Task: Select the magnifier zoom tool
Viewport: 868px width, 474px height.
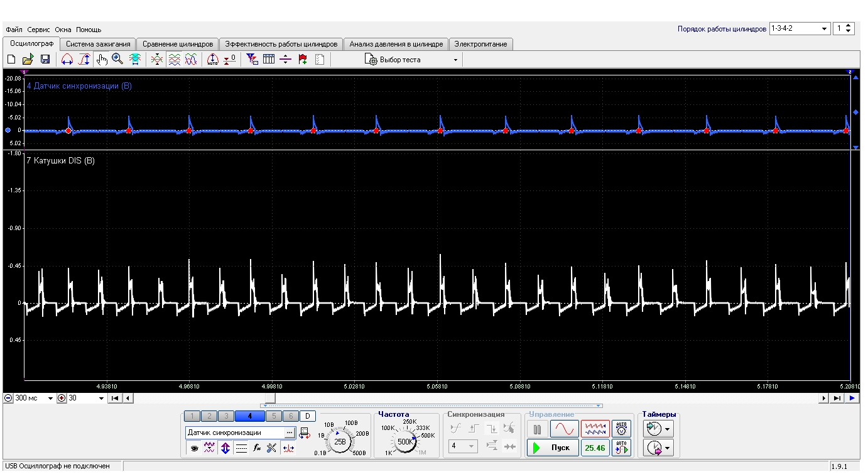Action: tap(117, 60)
